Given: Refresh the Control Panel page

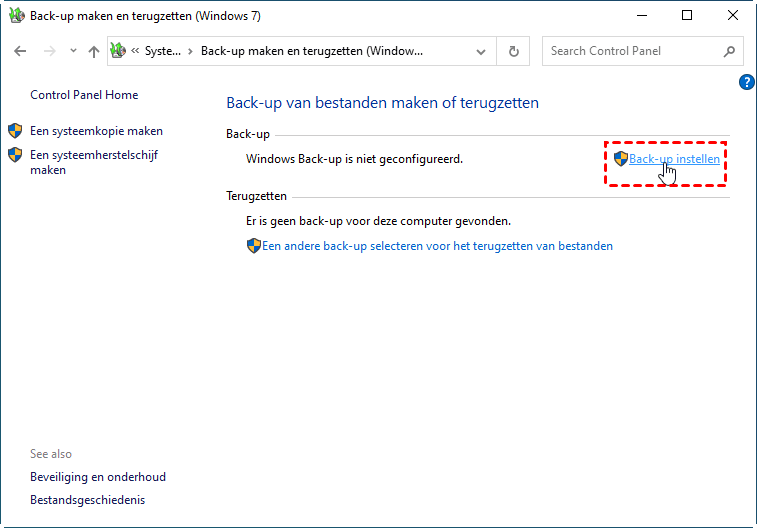Looking at the screenshot, I should click(514, 51).
